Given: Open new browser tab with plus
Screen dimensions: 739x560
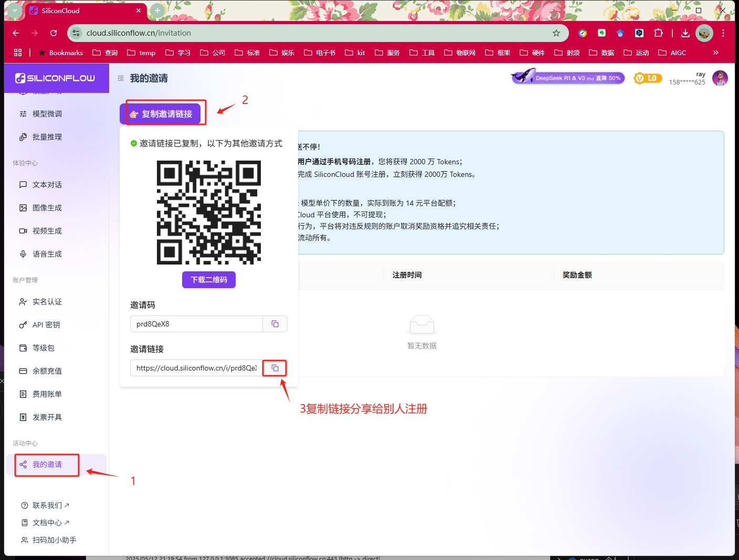Looking at the screenshot, I should (157, 10).
